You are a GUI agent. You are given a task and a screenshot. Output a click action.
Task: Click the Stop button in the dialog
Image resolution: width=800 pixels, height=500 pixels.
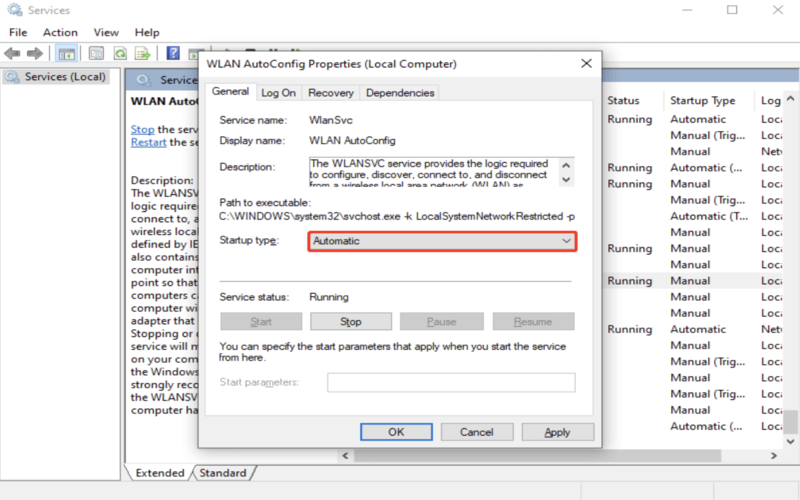(351, 321)
